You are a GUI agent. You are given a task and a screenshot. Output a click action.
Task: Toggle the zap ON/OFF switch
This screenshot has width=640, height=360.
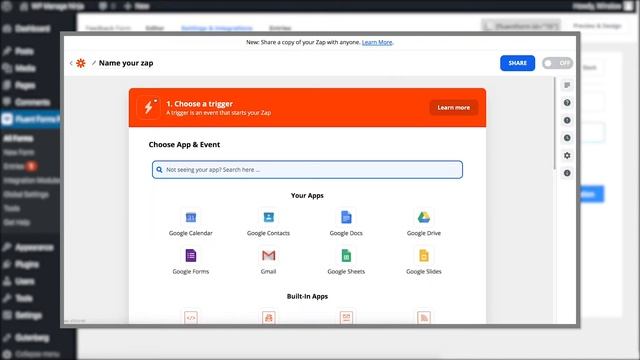point(557,63)
